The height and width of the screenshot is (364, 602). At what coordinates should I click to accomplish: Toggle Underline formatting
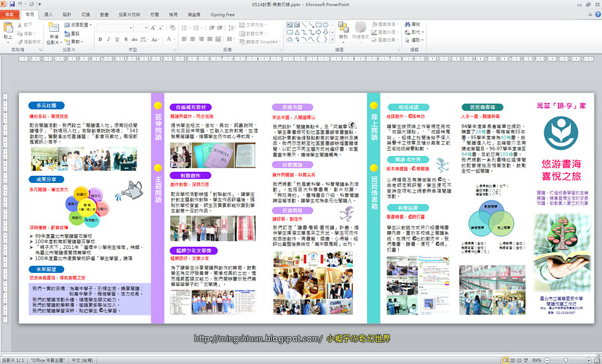[117, 39]
